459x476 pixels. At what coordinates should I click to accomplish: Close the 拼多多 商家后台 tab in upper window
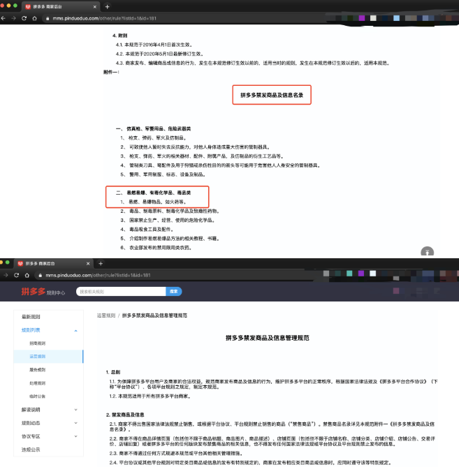pyautogui.click(x=95, y=7)
